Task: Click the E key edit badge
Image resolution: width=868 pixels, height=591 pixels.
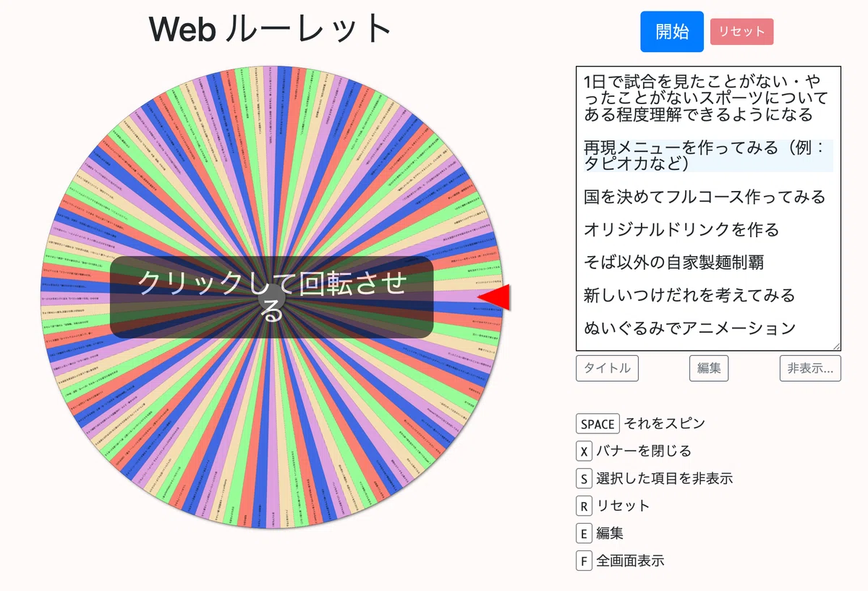Action: [584, 533]
